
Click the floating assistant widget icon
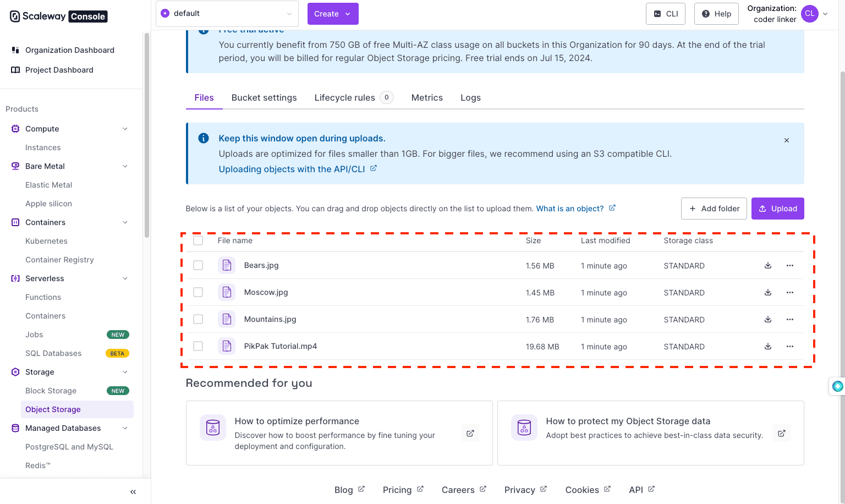[837, 386]
